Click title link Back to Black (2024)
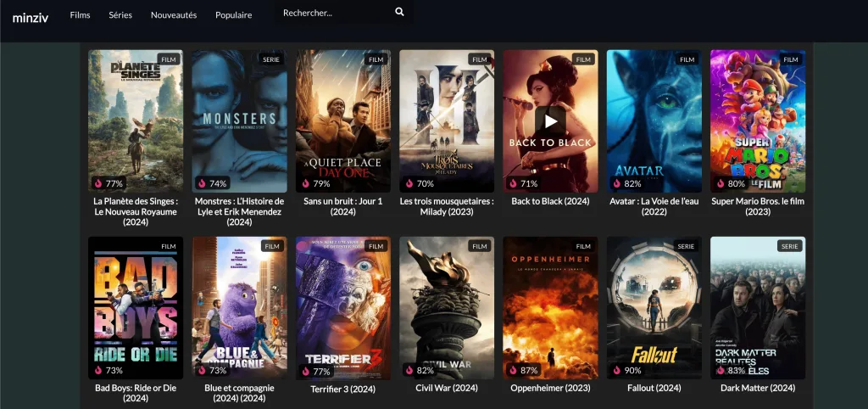This screenshot has height=409, width=868. 550,201
